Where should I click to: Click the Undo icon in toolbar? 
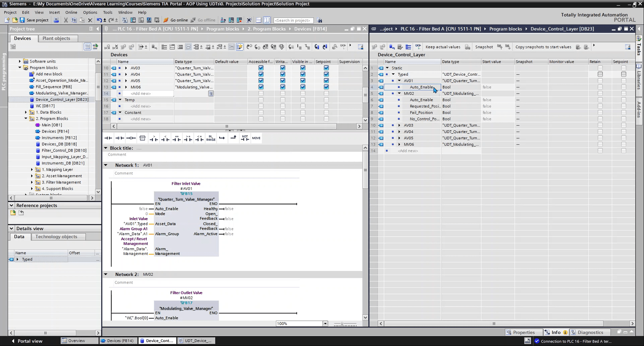click(x=99, y=20)
